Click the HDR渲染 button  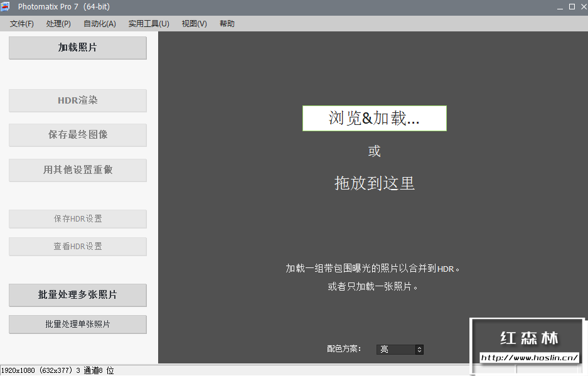(78, 100)
